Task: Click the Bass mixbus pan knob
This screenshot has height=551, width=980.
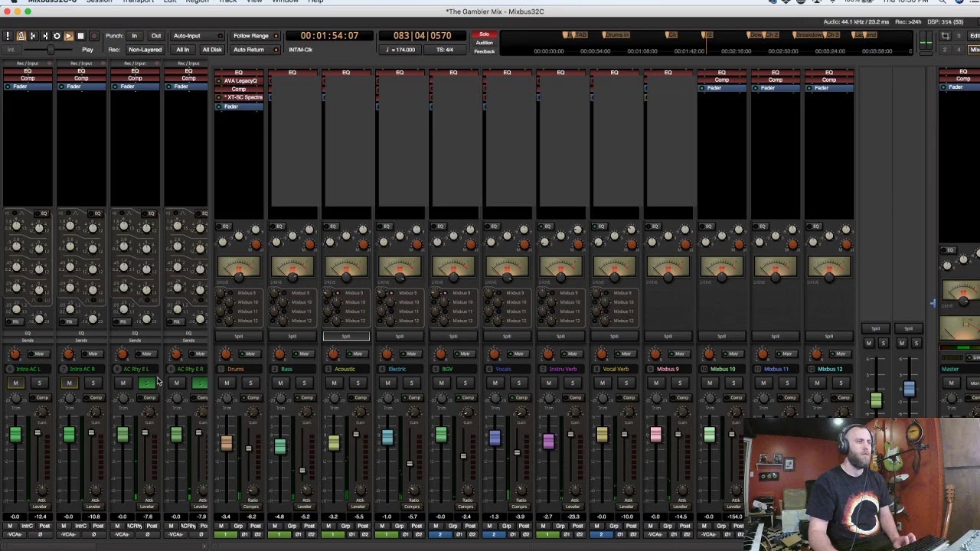Action: tap(279, 354)
